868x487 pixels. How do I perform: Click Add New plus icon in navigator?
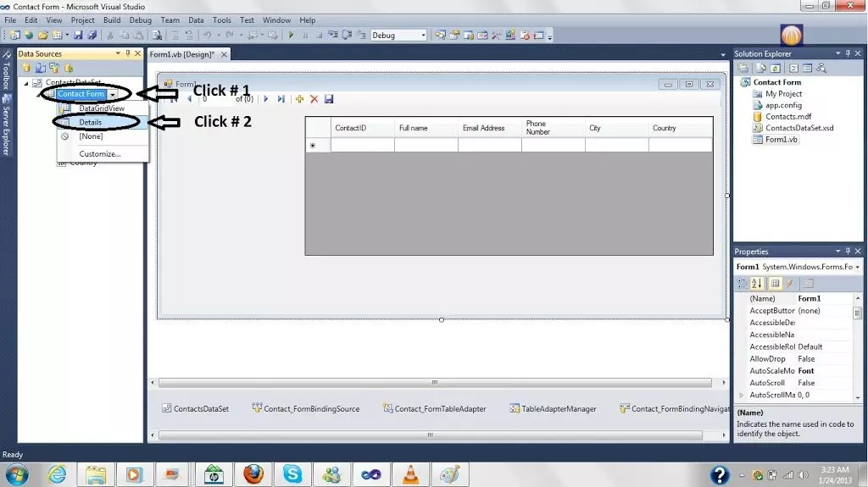tap(299, 99)
